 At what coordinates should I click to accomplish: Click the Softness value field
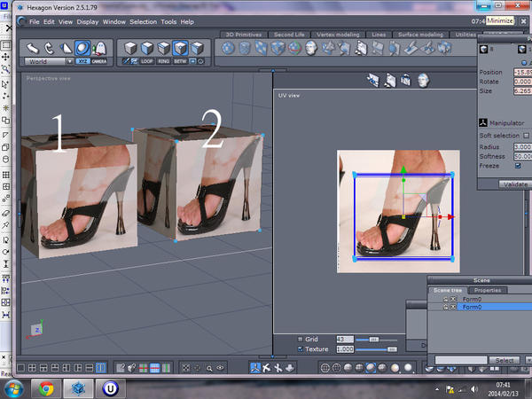[522, 156]
